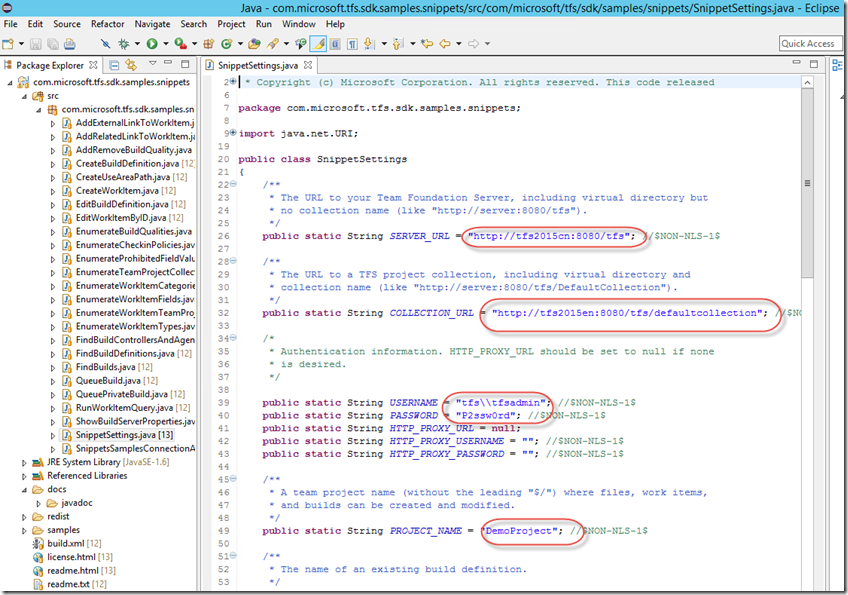Maximize the Package Explorer view
848x595 pixels.
tap(185, 64)
